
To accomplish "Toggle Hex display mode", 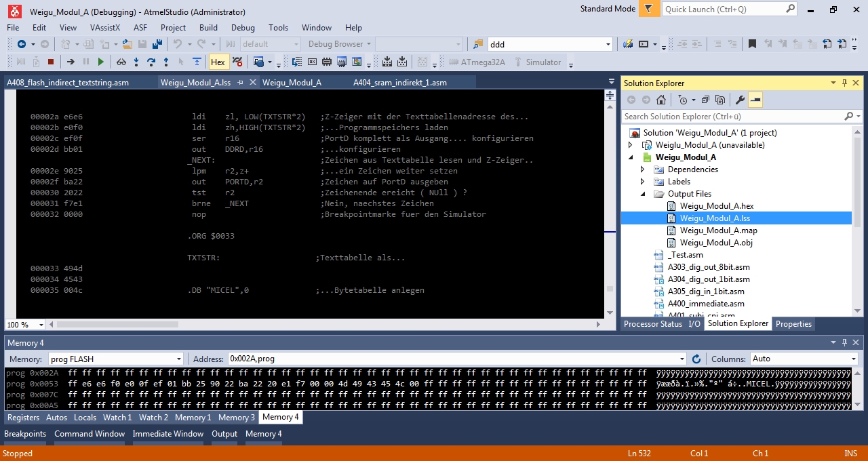I will (x=218, y=62).
